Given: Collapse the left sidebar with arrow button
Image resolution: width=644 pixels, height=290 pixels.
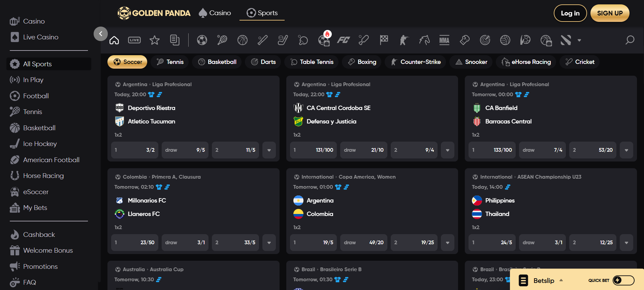Looking at the screenshot, I should (100, 34).
